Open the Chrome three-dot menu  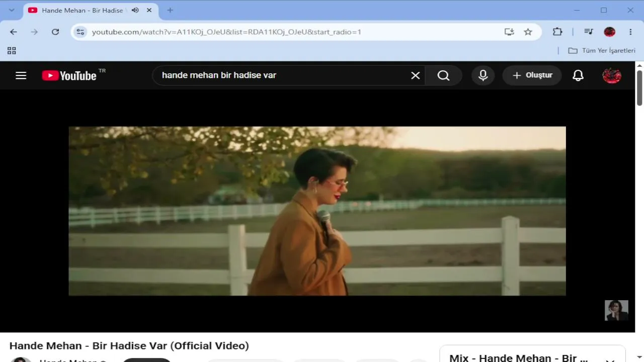(x=630, y=32)
